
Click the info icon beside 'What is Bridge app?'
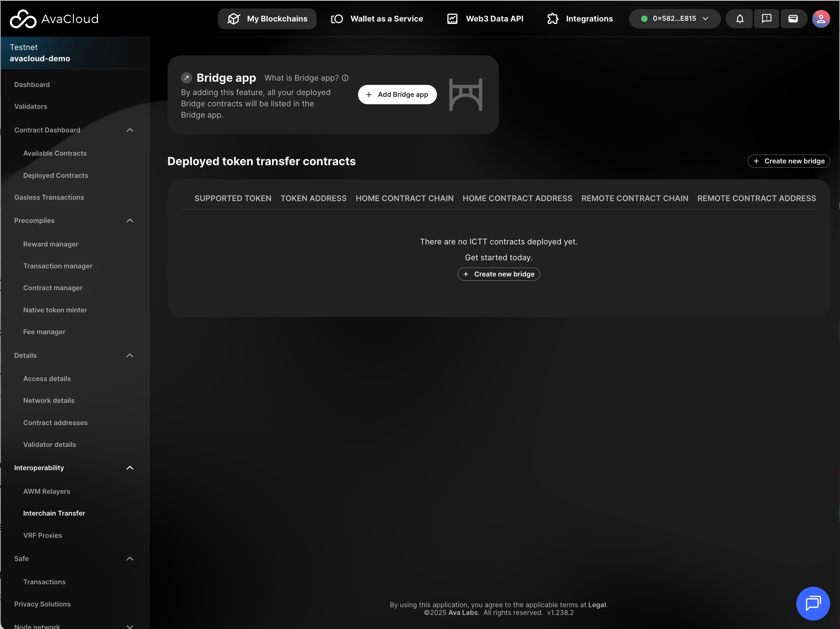point(345,78)
